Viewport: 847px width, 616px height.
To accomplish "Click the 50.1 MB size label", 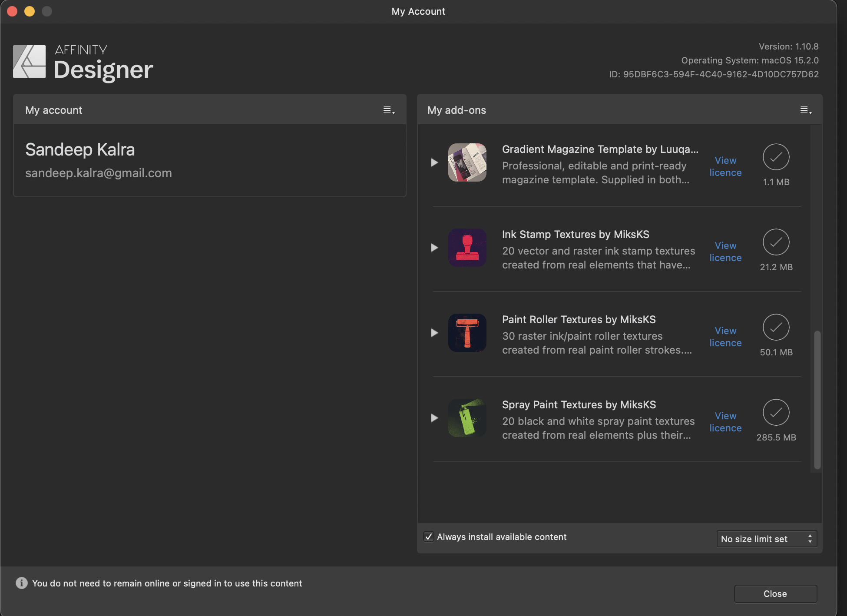I will point(776,352).
